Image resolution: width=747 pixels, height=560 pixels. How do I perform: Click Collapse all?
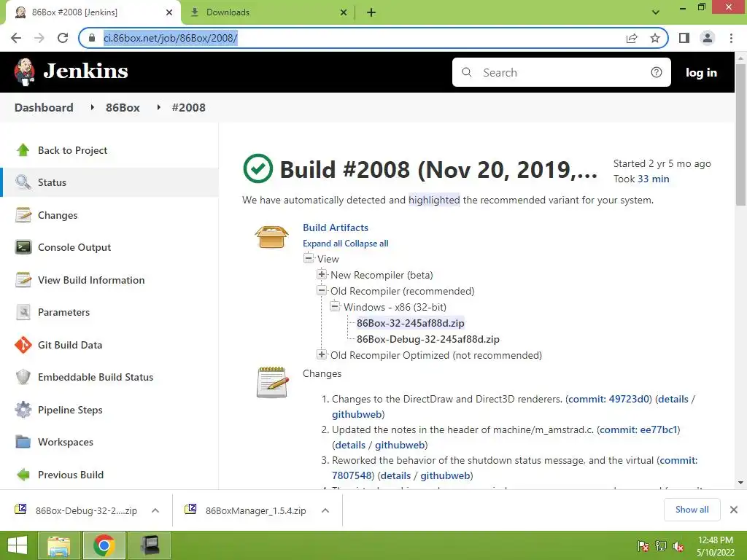click(366, 244)
